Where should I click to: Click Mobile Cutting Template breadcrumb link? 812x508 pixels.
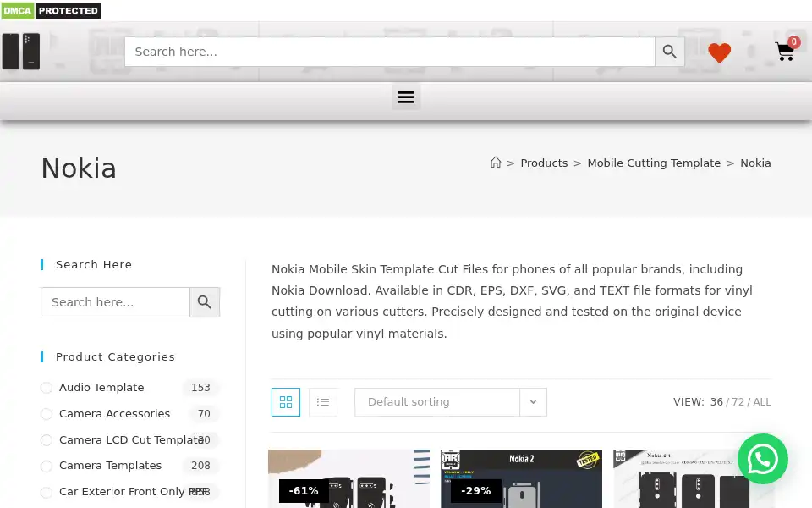tap(654, 163)
